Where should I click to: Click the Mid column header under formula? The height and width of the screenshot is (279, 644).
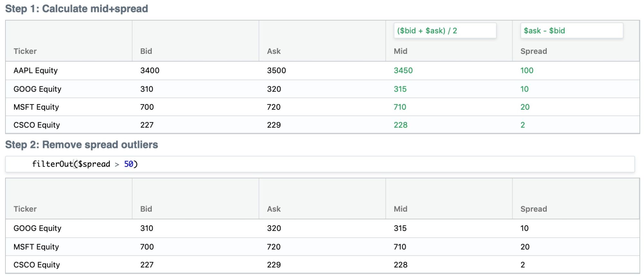[401, 51]
